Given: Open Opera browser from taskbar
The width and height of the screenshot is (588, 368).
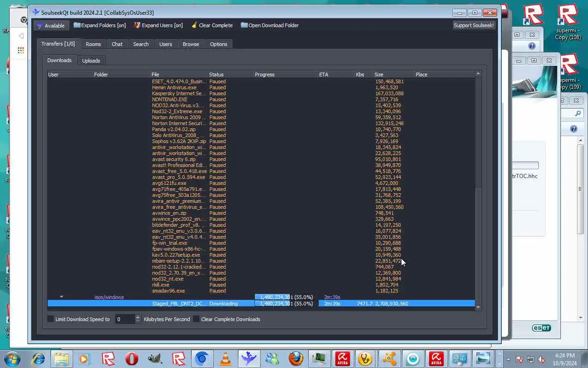Looking at the screenshot, I should point(132,358).
